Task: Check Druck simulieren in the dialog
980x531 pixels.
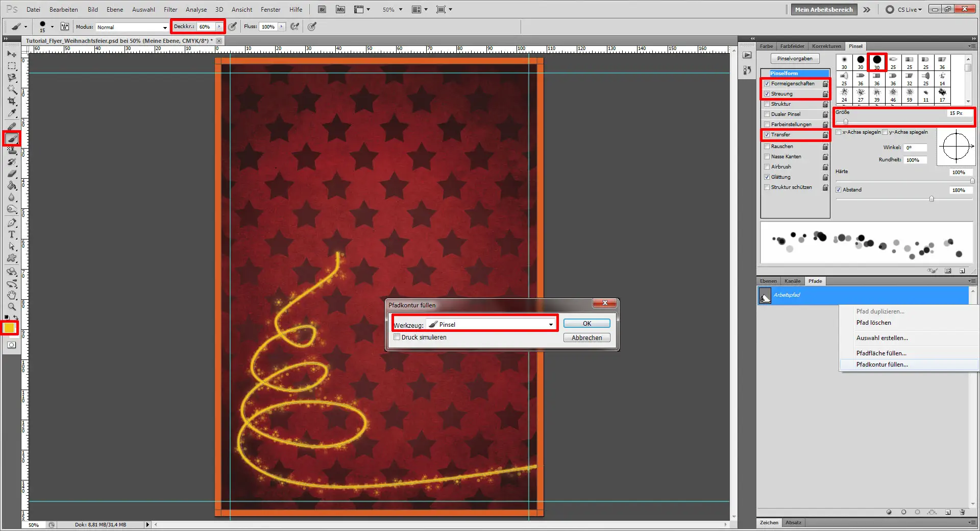Action: pos(397,337)
